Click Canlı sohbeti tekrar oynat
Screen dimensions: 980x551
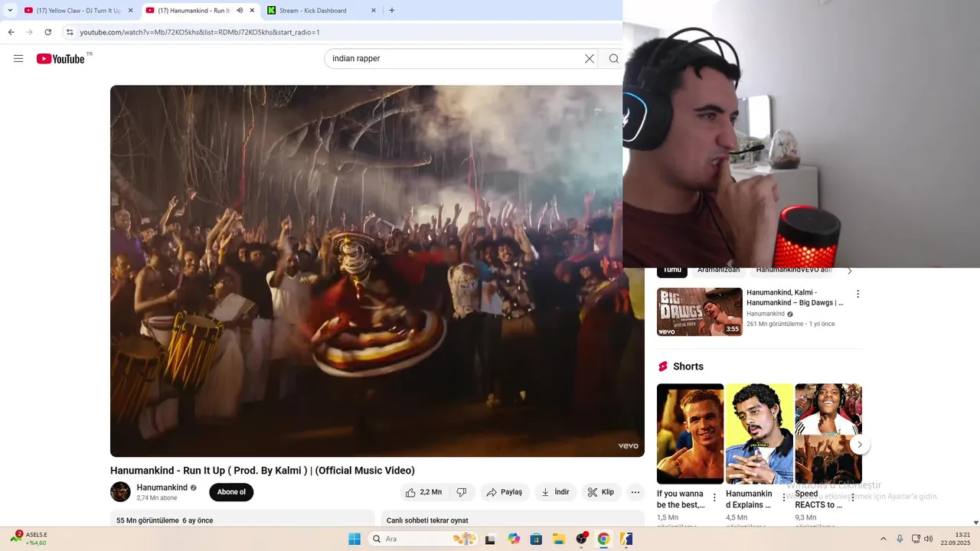tap(427, 520)
